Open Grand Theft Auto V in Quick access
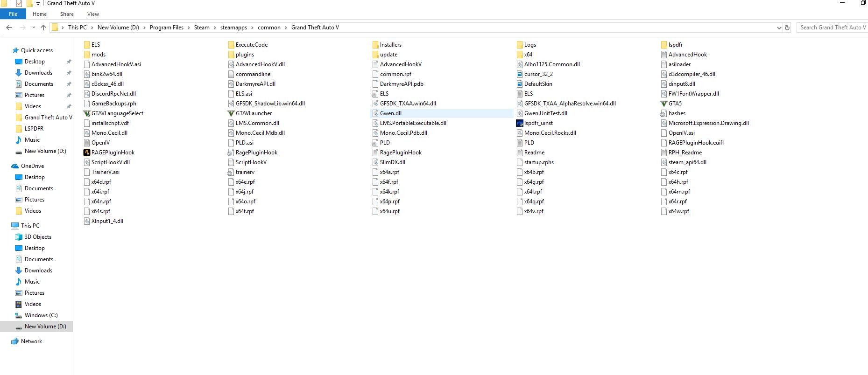 point(49,118)
